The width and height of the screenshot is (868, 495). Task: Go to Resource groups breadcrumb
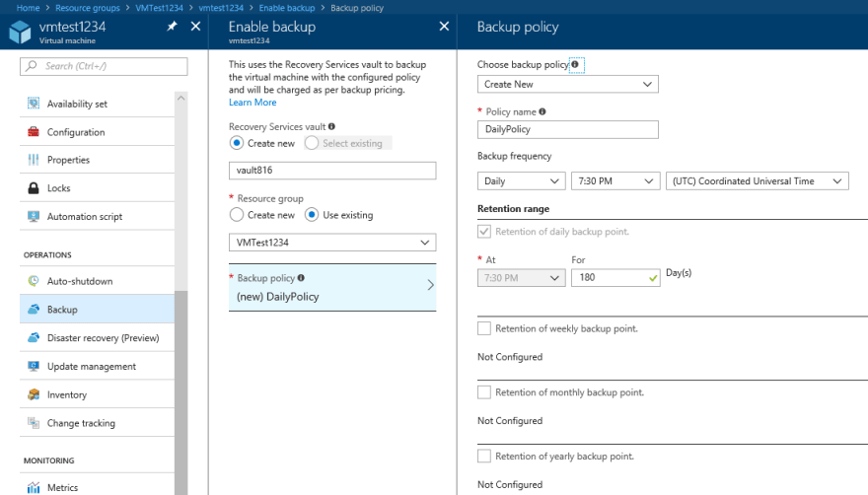pyautogui.click(x=88, y=8)
